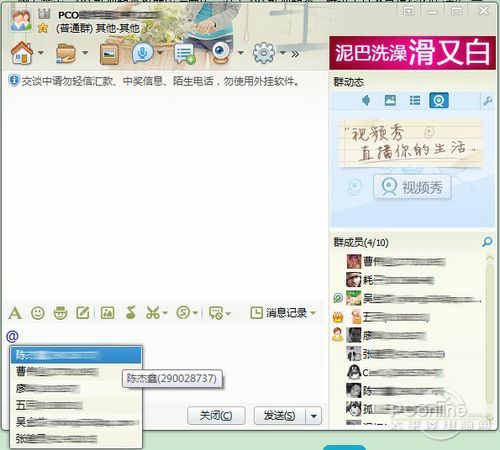The height and width of the screenshot is (450, 500).
Task: Open the group home page icon
Action: point(22,53)
